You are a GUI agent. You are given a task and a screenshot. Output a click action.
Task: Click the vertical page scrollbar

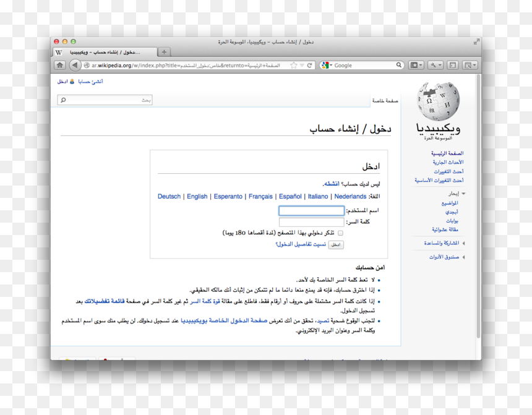pos(478,205)
